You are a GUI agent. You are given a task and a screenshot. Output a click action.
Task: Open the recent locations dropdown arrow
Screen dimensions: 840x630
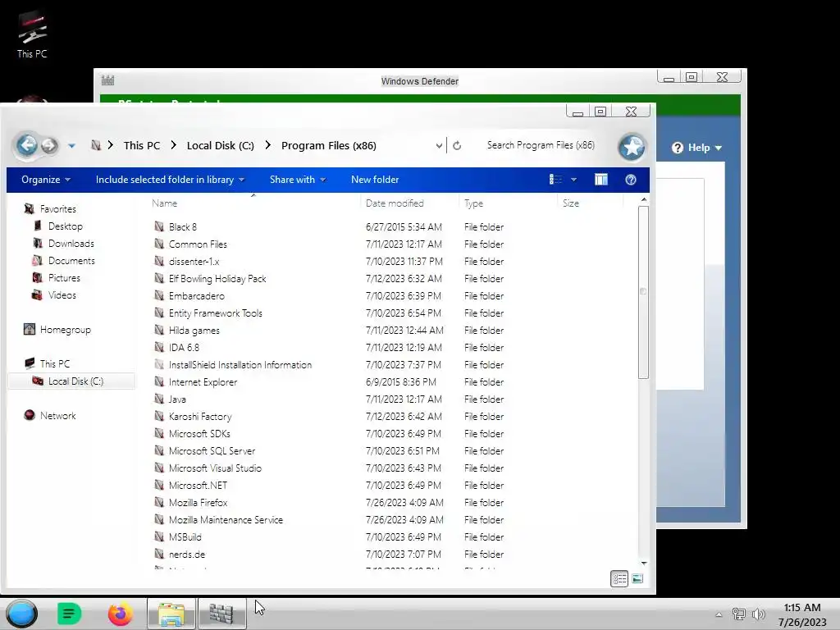pyautogui.click(x=72, y=146)
